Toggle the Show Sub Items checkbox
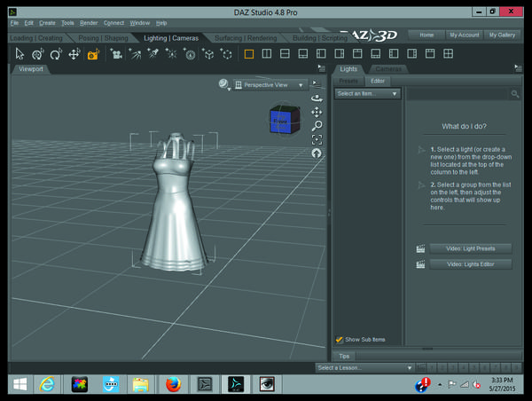532x401 pixels. point(339,340)
